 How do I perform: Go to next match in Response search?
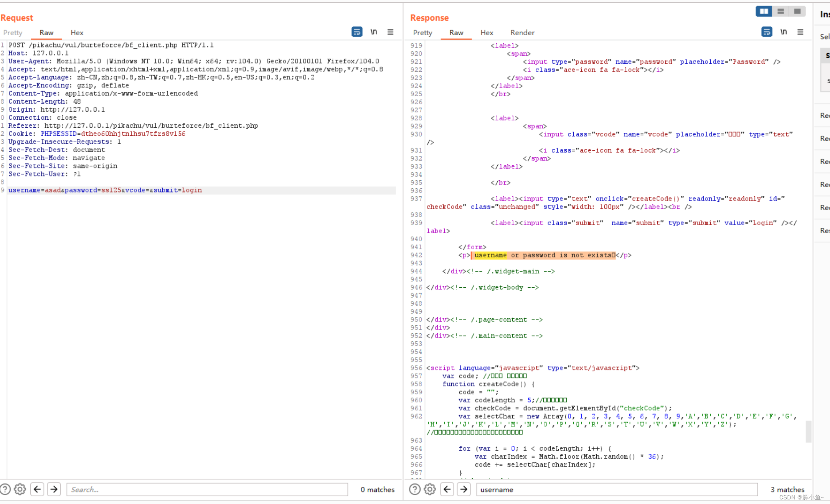(x=464, y=489)
